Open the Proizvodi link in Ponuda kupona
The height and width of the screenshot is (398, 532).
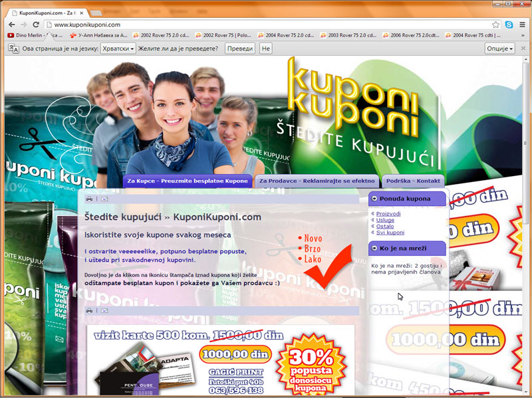pyautogui.click(x=388, y=214)
